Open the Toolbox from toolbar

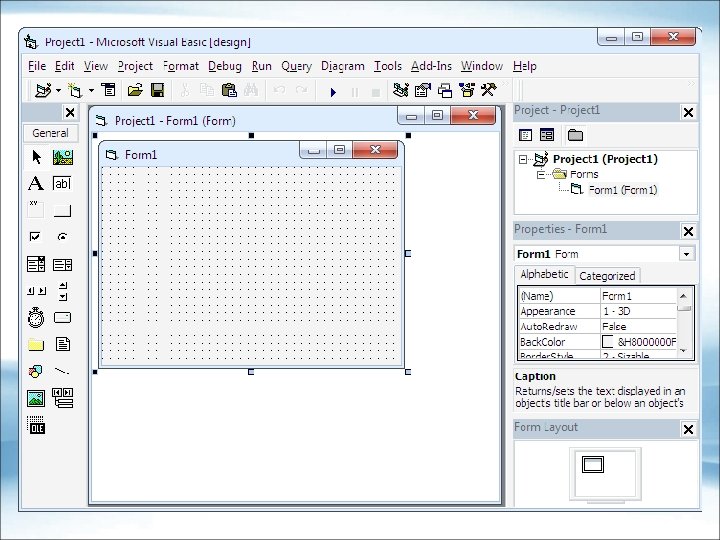[489, 90]
